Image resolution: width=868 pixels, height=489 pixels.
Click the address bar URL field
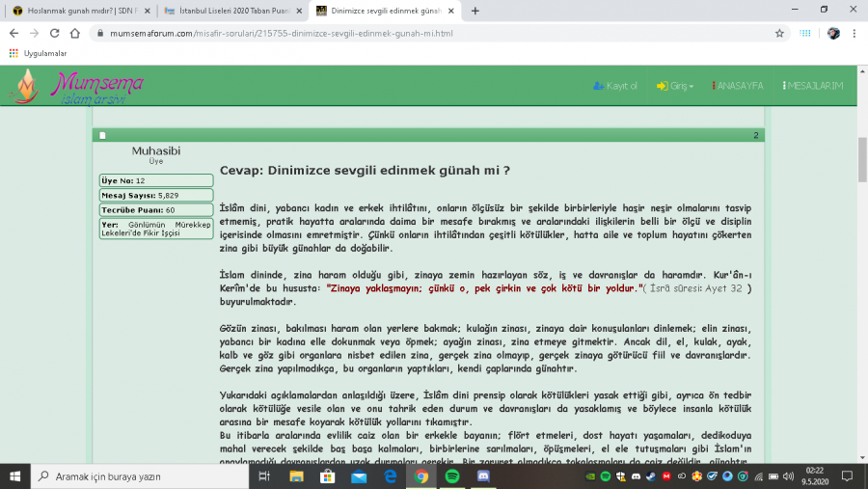(434, 33)
